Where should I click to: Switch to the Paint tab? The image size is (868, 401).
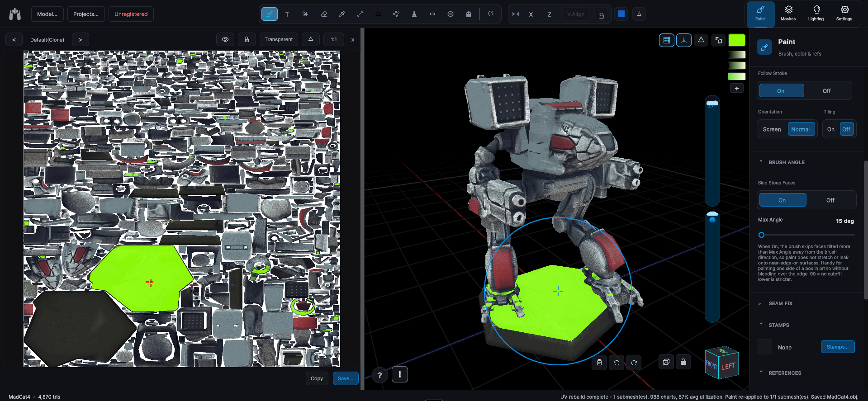point(760,14)
